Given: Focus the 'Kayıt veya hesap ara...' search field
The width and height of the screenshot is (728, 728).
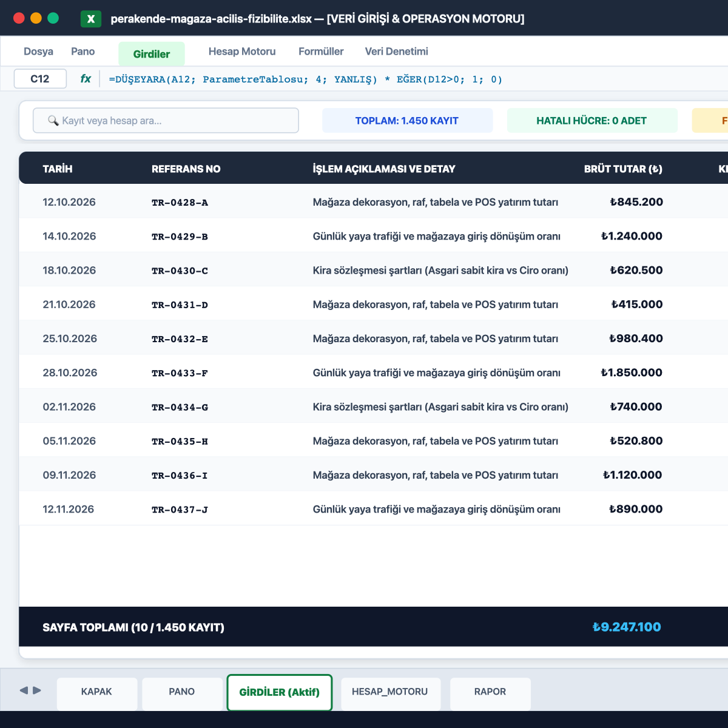Looking at the screenshot, I should (166, 120).
